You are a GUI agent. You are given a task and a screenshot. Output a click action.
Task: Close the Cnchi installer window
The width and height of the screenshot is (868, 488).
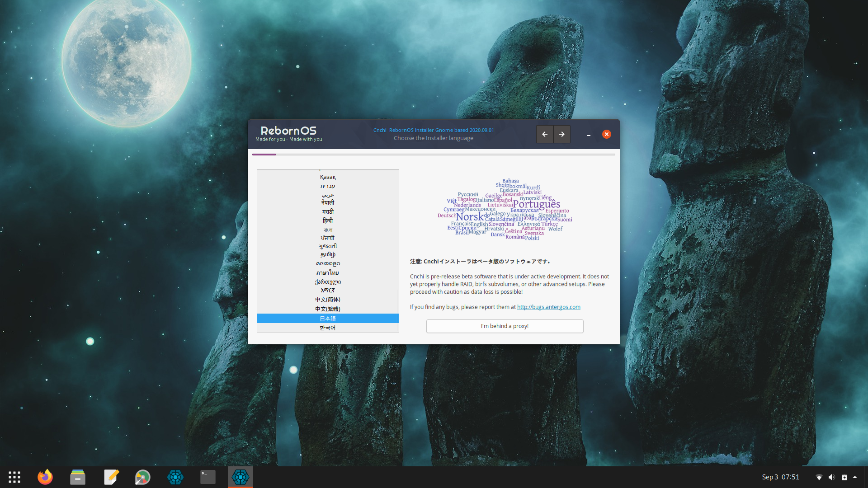coord(606,134)
